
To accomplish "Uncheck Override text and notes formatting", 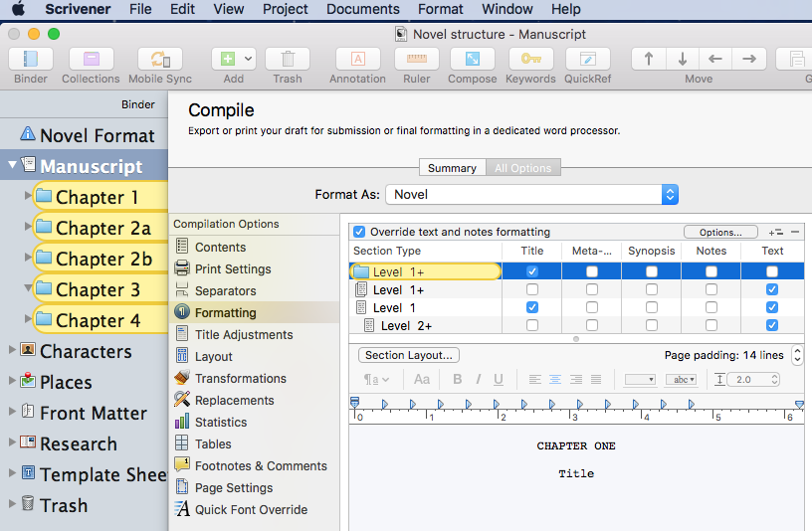I will click(359, 232).
